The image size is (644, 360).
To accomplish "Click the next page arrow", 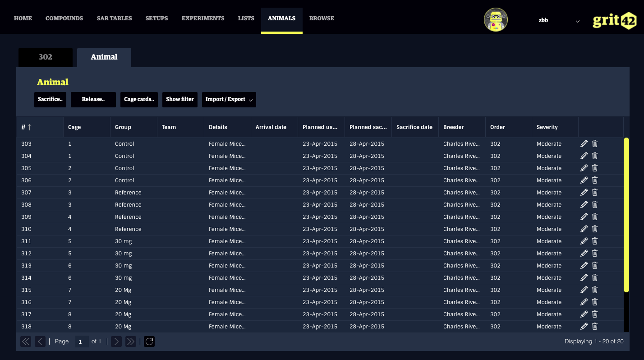I will (116, 342).
